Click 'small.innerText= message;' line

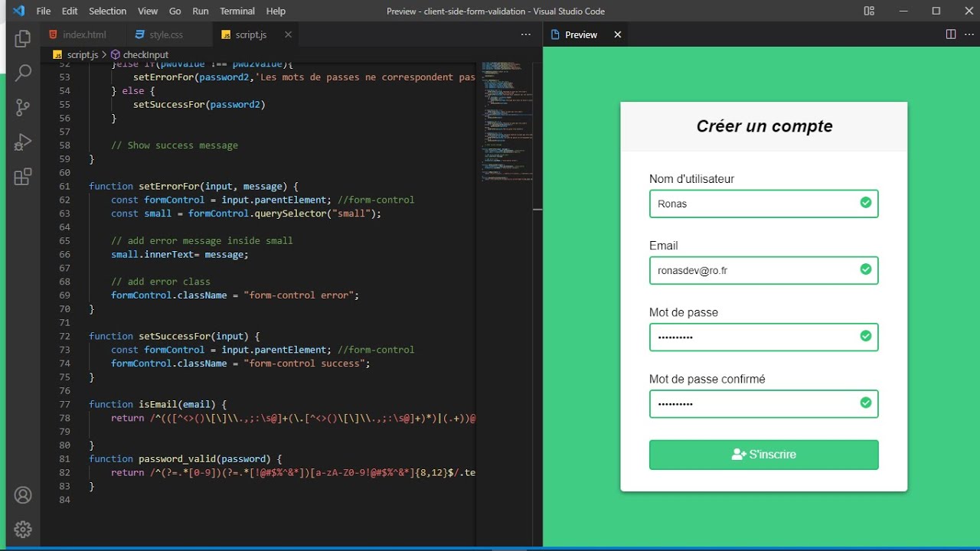(x=180, y=254)
